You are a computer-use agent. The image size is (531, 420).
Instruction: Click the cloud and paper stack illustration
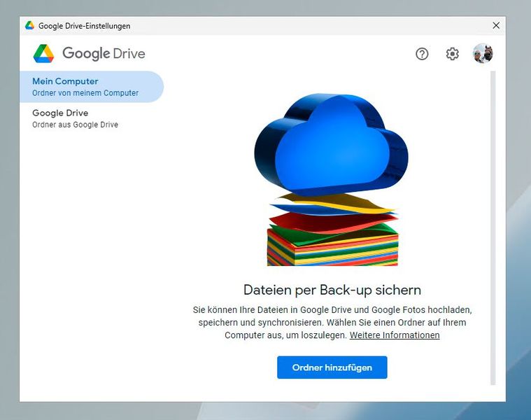click(x=331, y=179)
